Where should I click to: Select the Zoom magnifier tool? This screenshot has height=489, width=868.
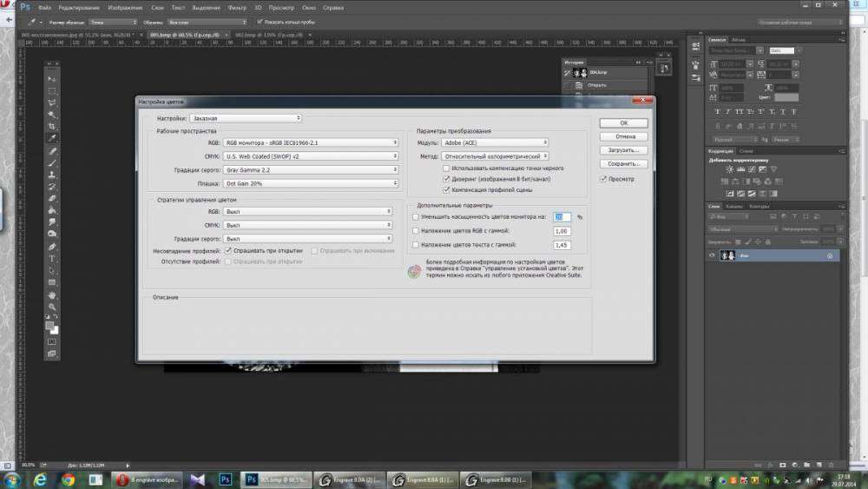(52, 307)
